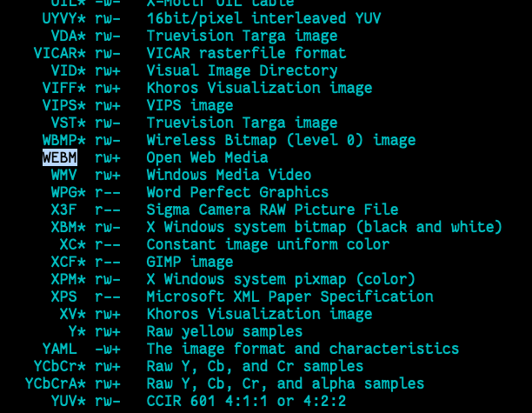
Task: Click the VIFF* format name
Action: click(x=64, y=88)
